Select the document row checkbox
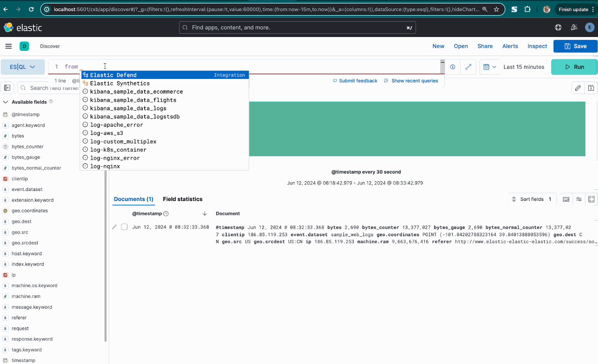The image size is (598, 364). click(124, 227)
